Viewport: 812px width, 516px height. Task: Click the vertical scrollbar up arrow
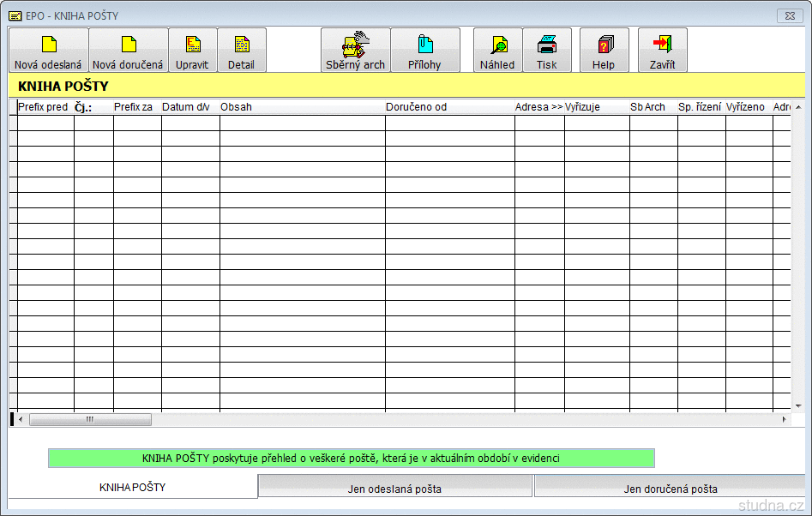pos(798,107)
